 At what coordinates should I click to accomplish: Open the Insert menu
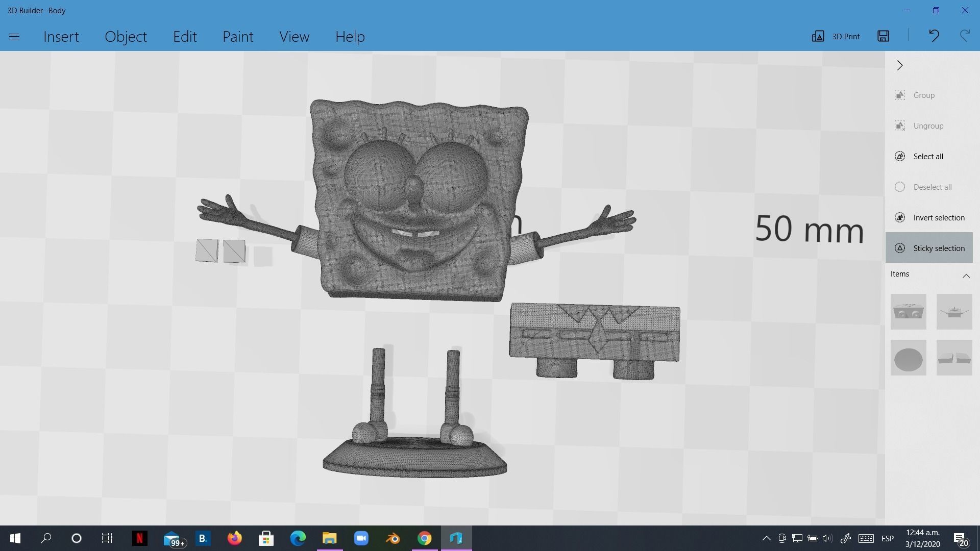61,37
